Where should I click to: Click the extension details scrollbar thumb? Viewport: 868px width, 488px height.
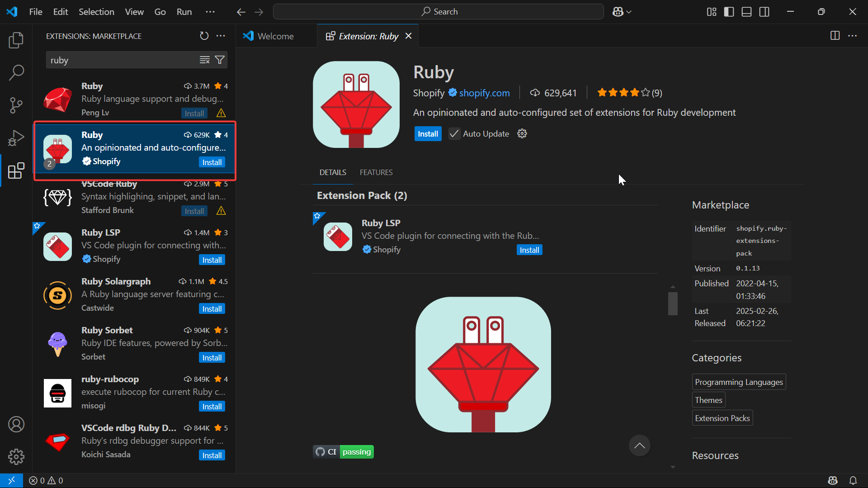coord(673,303)
